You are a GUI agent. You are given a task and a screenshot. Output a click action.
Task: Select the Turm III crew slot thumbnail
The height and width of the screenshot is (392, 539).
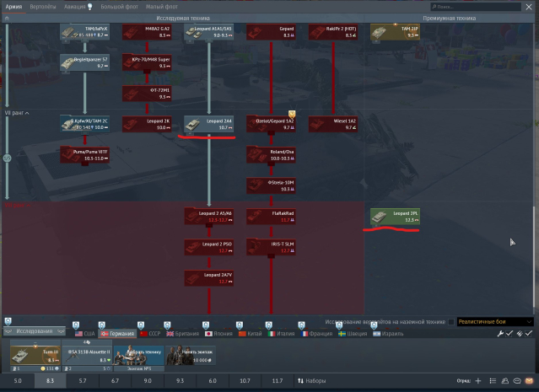pos(30,356)
